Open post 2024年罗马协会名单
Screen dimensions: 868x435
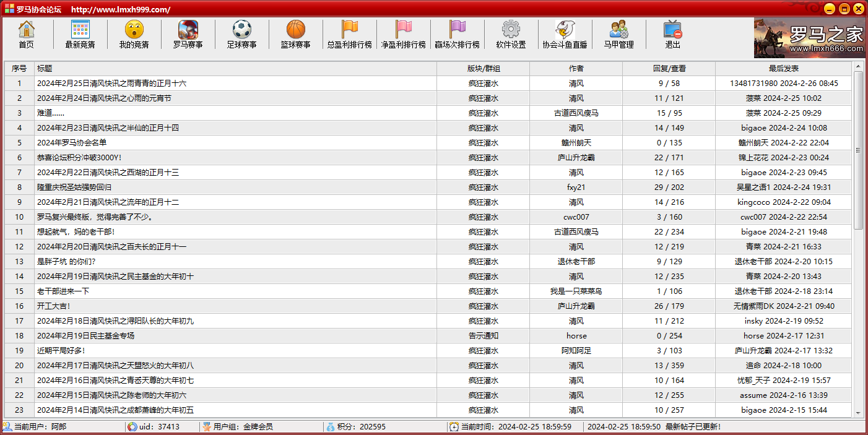pos(72,143)
